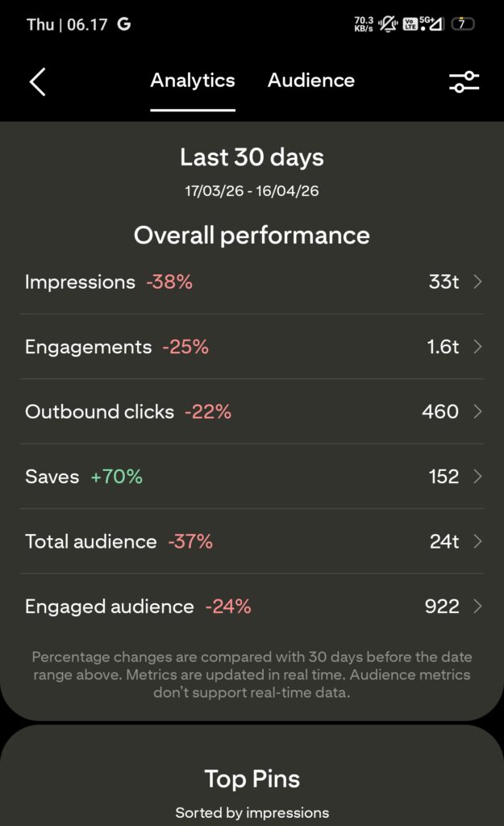
Task: Open the analytics filter icon
Action: (x=464, y=81)
